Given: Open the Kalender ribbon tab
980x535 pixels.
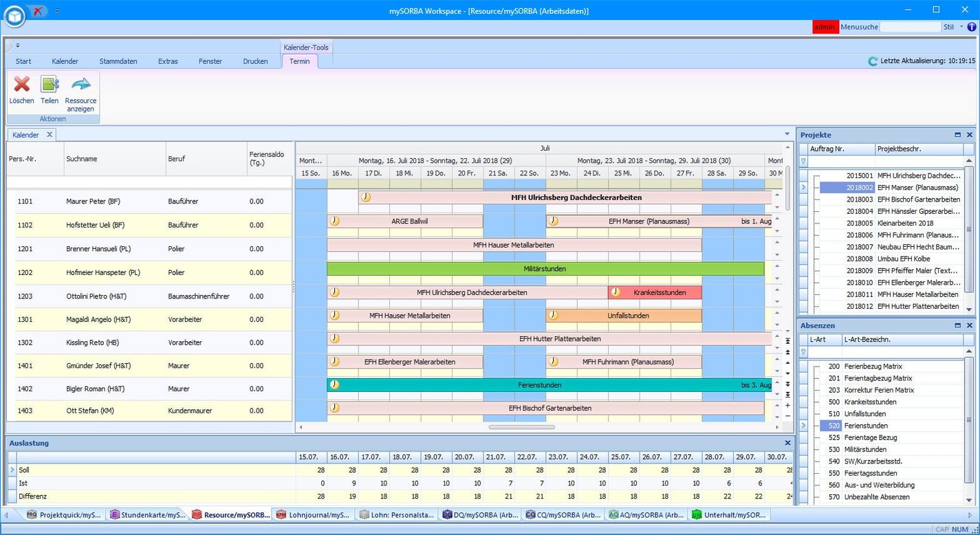Looking at the screenshot, I should tap(65, 61).
